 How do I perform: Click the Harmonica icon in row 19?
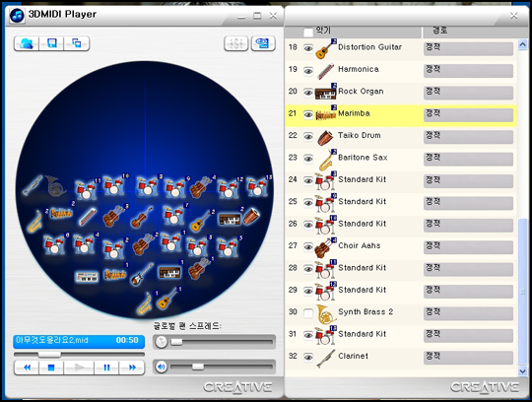pyautogui.click(x=326, y=72)
